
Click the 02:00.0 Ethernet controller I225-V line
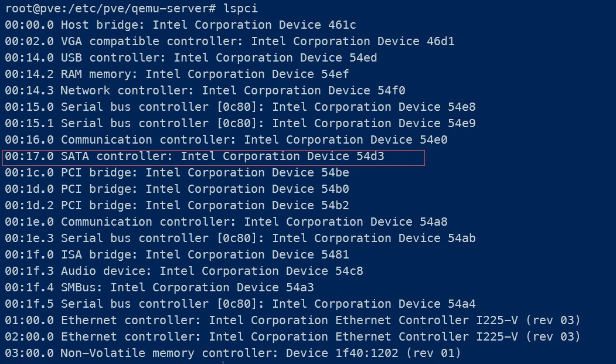292,337
